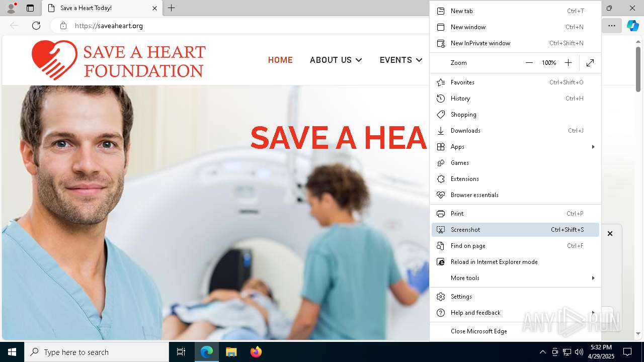
Task: Open tab actions menu icon
Action: tap(30, 8)
